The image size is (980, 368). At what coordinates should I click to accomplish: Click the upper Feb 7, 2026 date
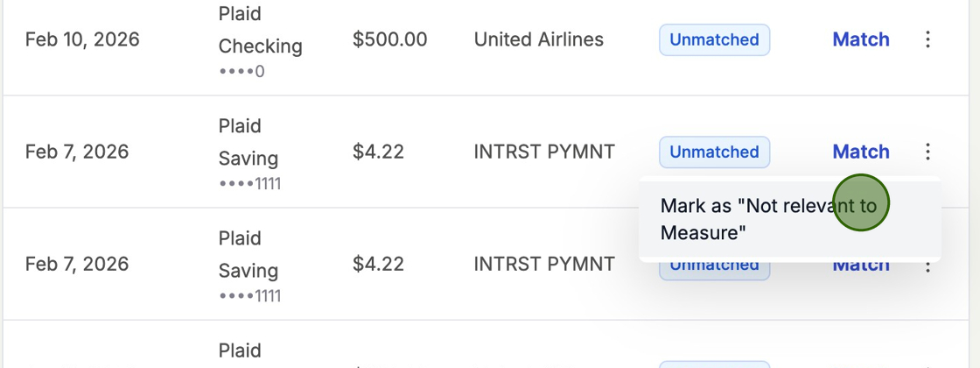[77, 152]
